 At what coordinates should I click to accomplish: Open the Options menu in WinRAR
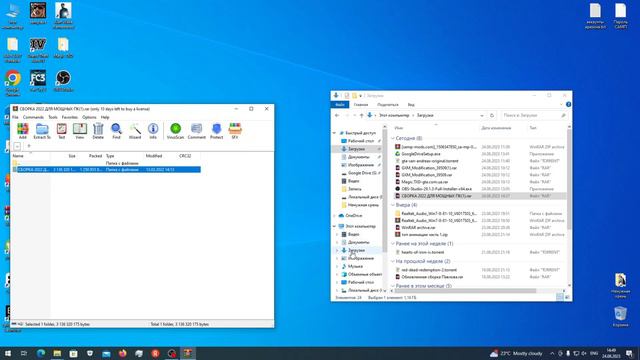89,117
